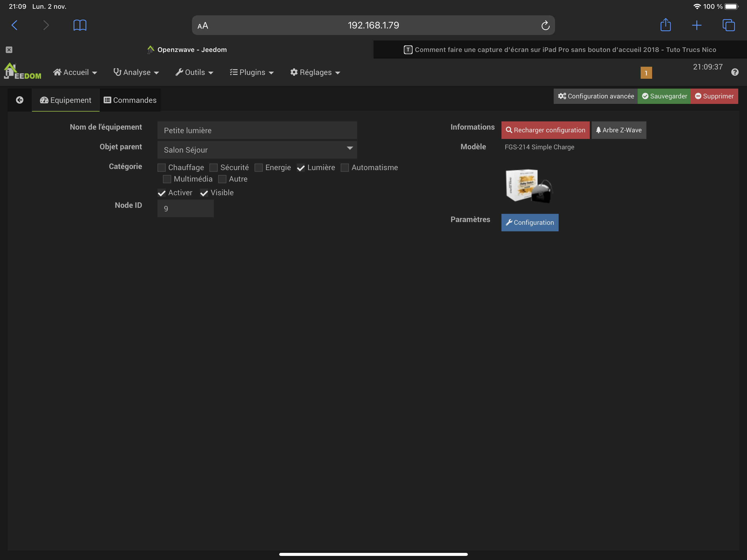Reload page using Safari refresh icon
This screenshot has height=560, width=747.
545,25
